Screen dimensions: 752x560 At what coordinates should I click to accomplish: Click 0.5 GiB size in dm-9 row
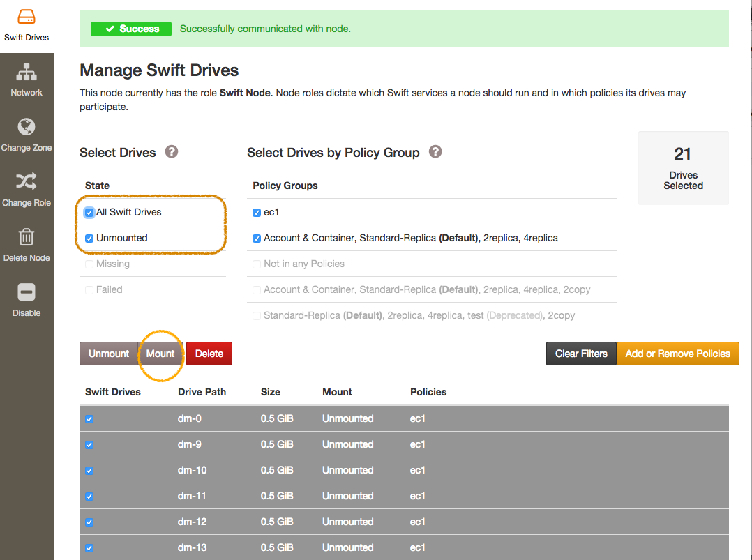pos(277,444)
